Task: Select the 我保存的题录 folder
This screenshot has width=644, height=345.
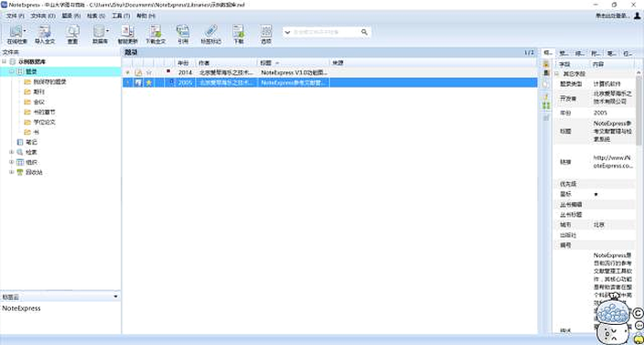Action: click(x=49, y=81)
